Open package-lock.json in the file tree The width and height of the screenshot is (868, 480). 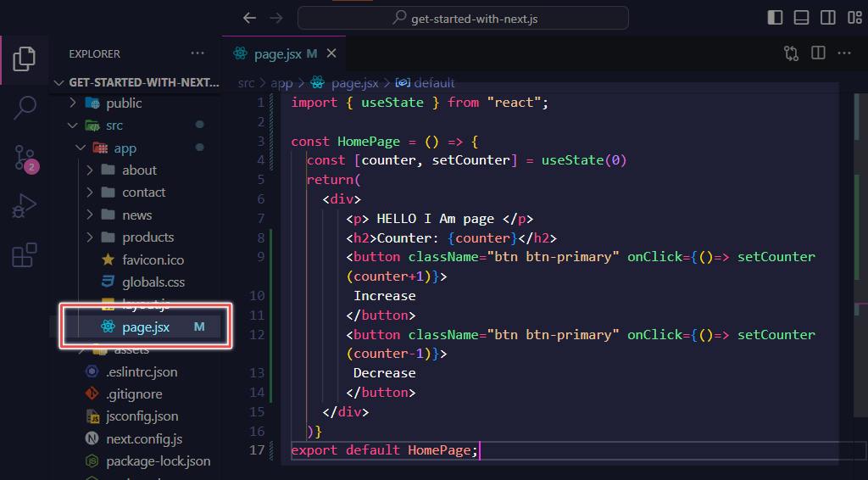click(x=147, y=461)
